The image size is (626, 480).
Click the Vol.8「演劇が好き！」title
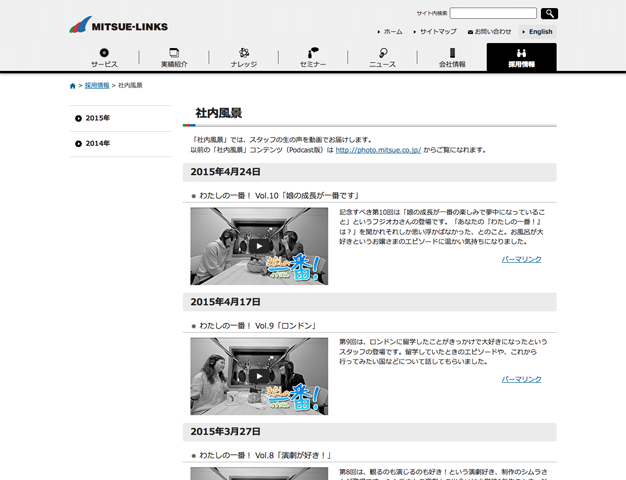(x=265, y=455)
